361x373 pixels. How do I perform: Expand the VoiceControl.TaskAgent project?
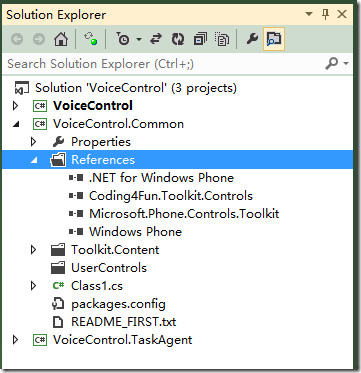(15, 340)
